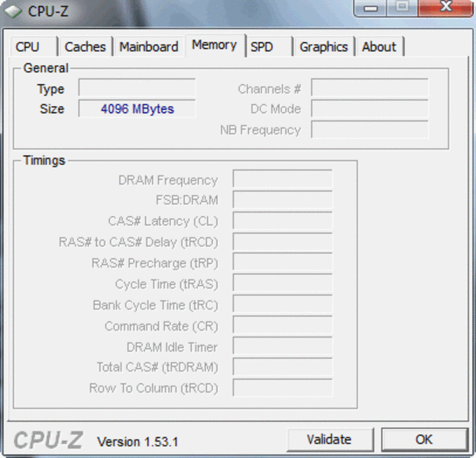Screen dimensions: 476x458
Task: Click the CPU-Z chip icon in title bar
Action: (13, 11)
